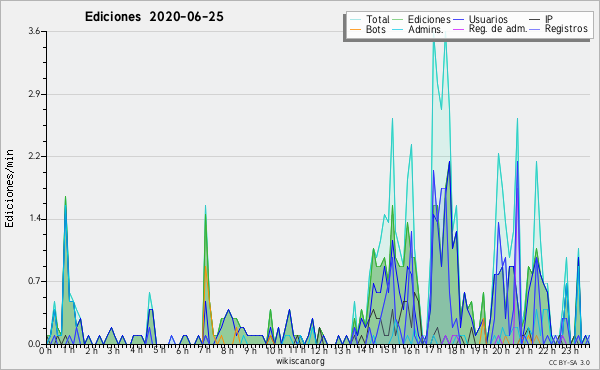Click the '4 h' x-axis label

click(137, 350)
